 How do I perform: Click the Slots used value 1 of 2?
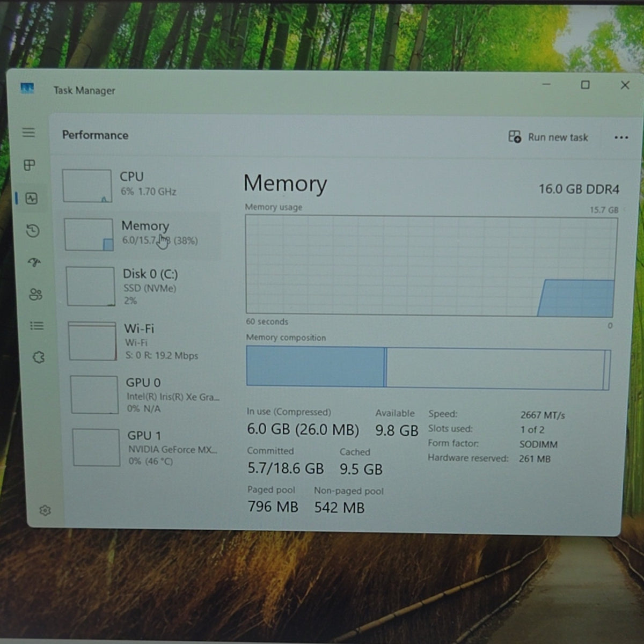click(x=532, y=430)
